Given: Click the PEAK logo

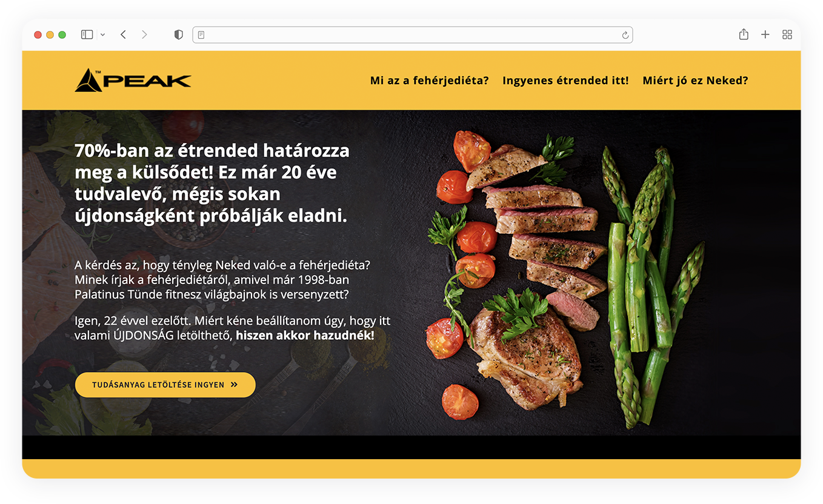Looking at the screenshot, I should pyautogui.click(x=133, y=81).
